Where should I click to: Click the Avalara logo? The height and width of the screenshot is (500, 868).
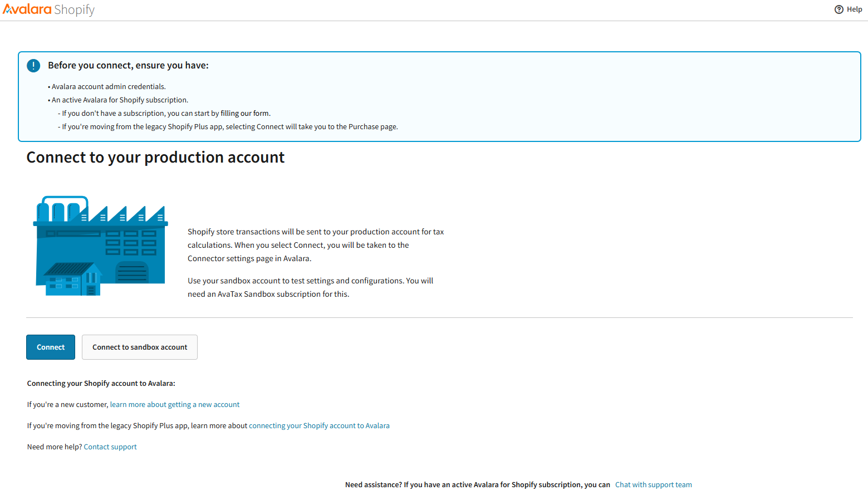tap(27, 9)
